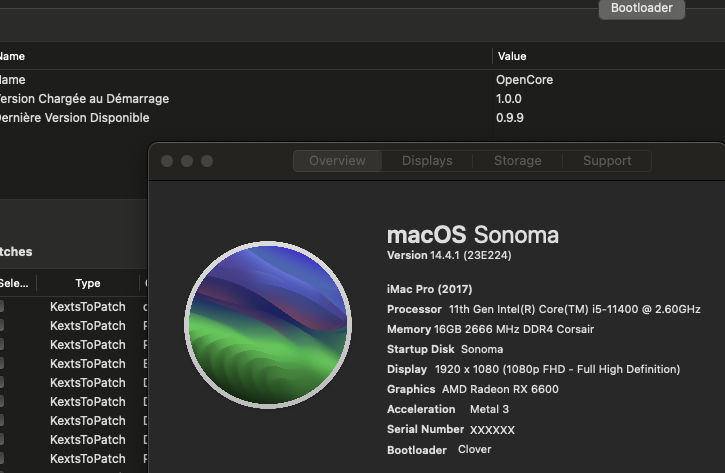725x473 pixels.
Task: Zoom the About This Mac window
Action: click(x=207, y=161)
